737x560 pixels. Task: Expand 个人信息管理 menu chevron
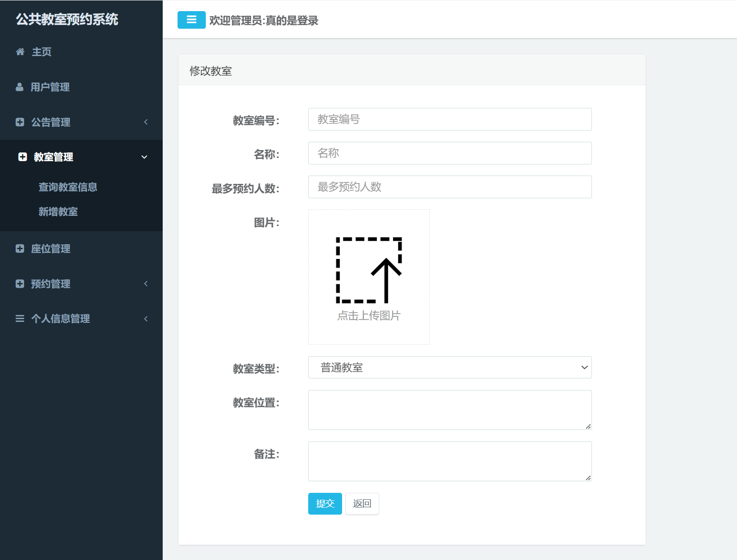(146, 319)
